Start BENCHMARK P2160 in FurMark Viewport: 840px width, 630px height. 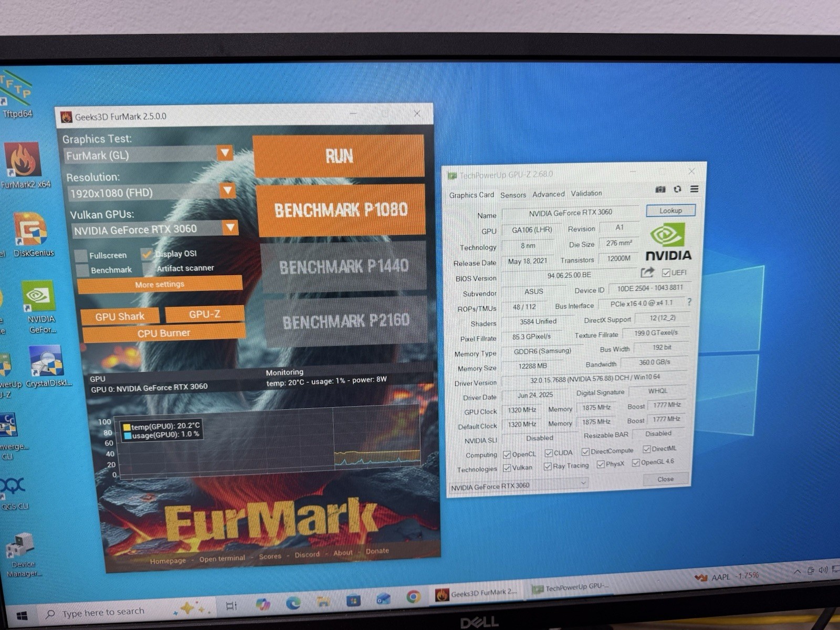tap(345, 321)
